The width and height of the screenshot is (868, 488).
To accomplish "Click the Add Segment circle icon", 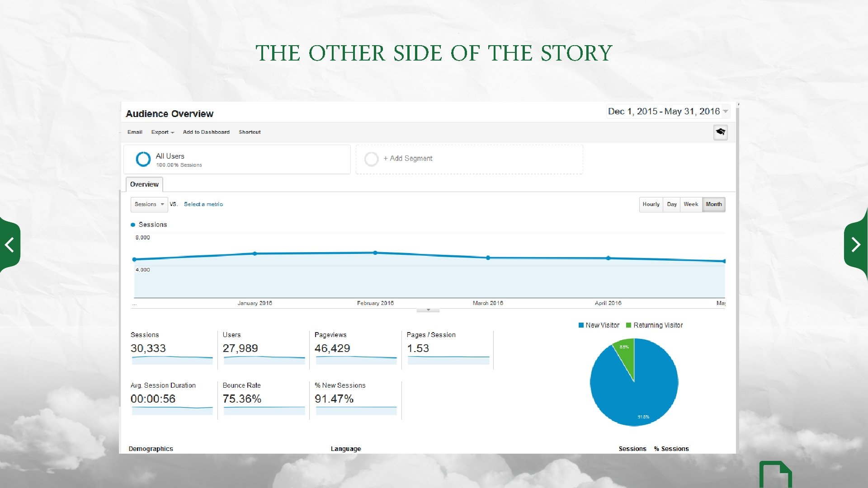I will [371, 159].
